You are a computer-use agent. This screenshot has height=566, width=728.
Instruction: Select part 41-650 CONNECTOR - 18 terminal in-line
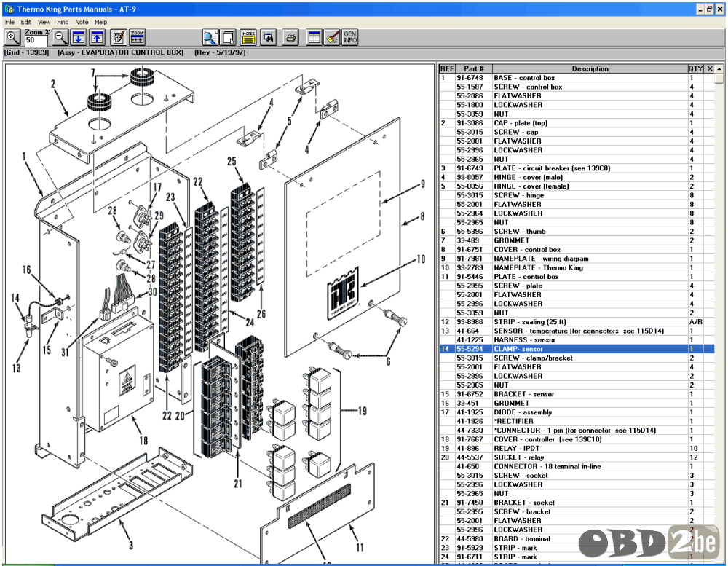pyautogui.click(x=577, y=466)
